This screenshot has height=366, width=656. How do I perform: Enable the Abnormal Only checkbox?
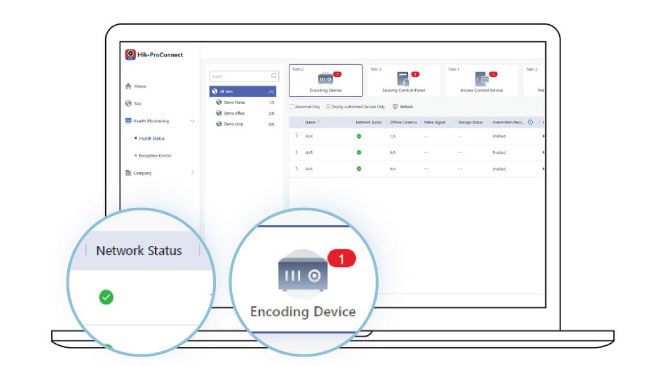click(292, 107)
